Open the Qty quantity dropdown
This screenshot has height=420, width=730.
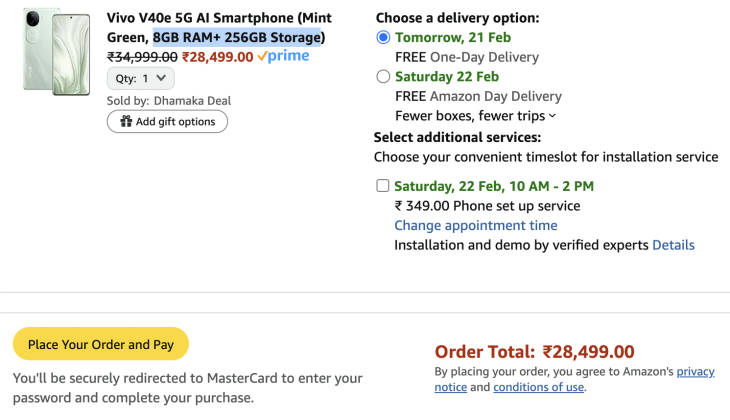click(141, 78)
